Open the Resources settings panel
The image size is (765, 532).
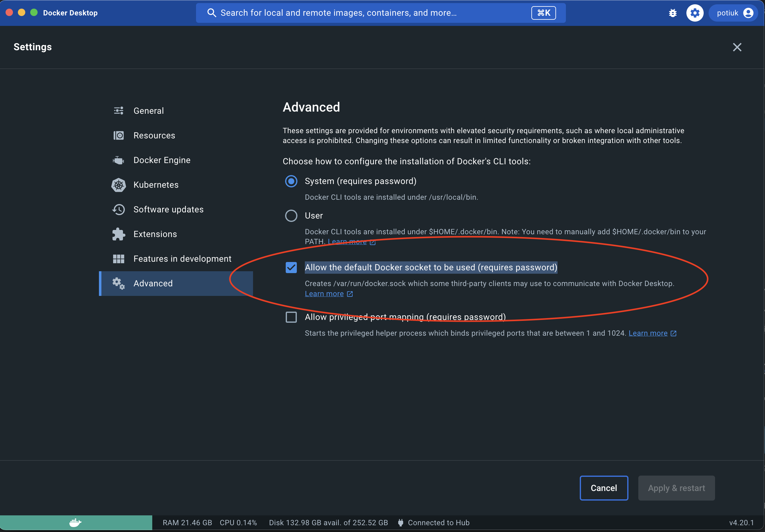[154, 135]
